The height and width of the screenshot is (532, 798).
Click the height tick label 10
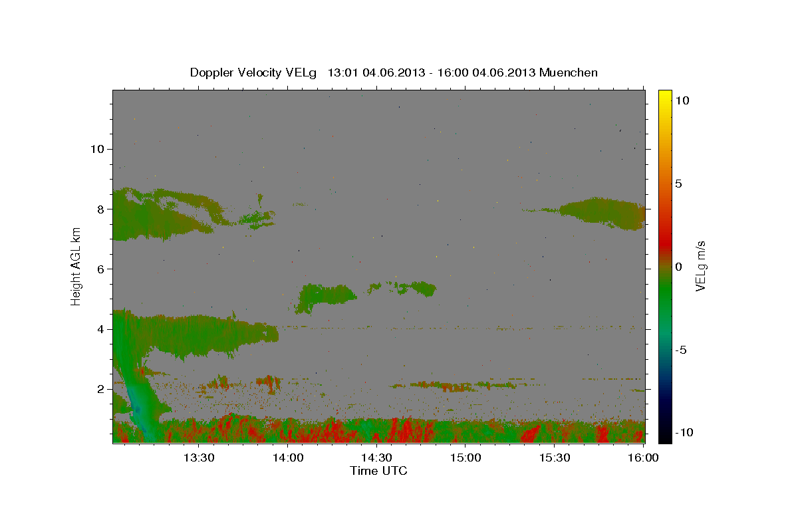click(96, 149)
